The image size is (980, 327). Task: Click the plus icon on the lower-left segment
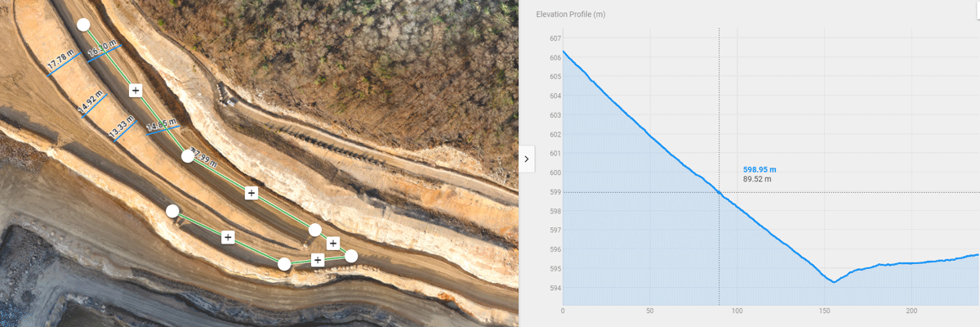(x=228, y=237)
